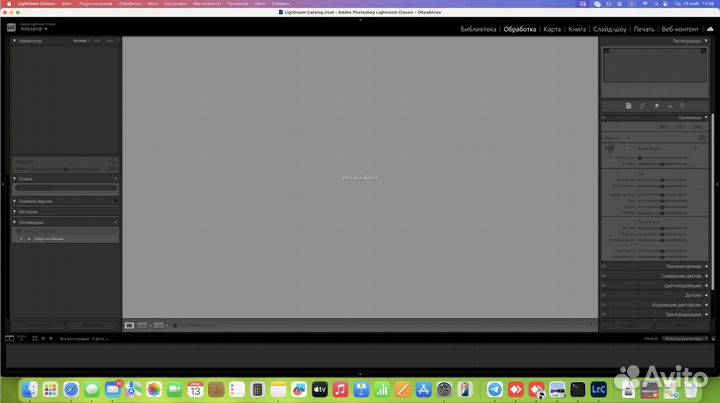Click the Lightroom Classic Lrc logo identity plate
Image resolution: width=720 pixels, height=403 pixels.
click(11, 28)
